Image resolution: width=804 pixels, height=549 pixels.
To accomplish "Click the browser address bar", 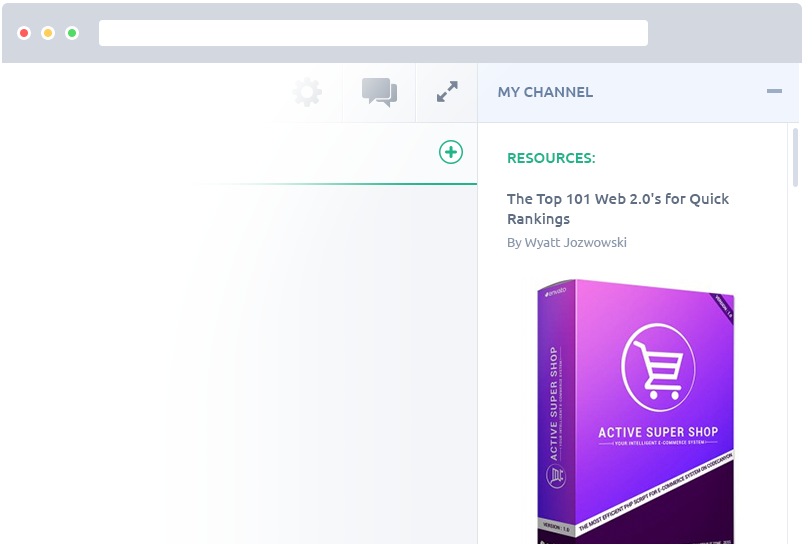I will (x=373, y=33).
